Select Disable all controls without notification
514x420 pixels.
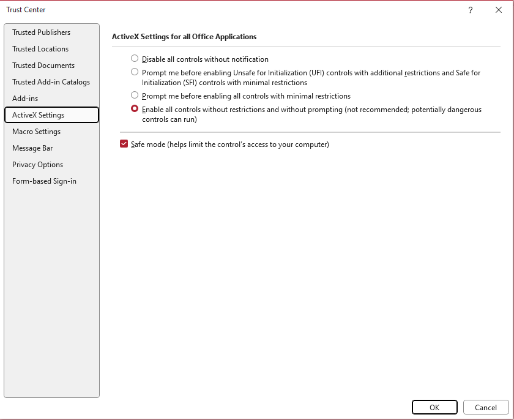point(135,59)
